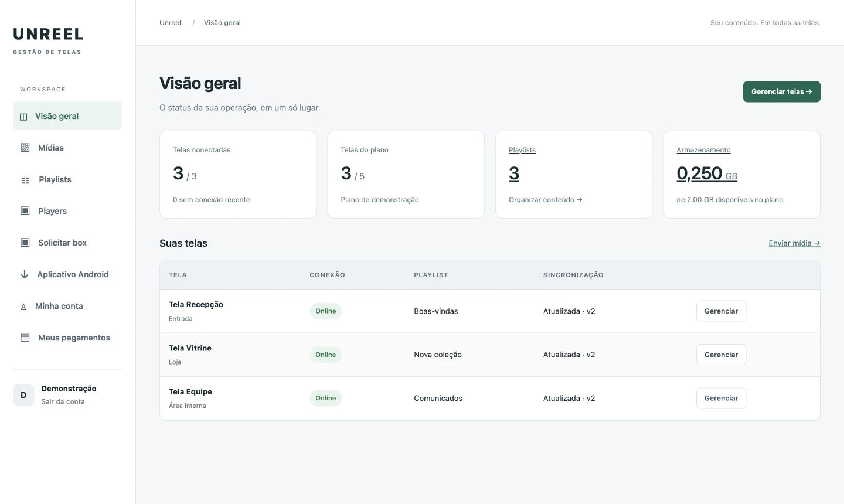Open Meus pagamentos

pos(67,338)
